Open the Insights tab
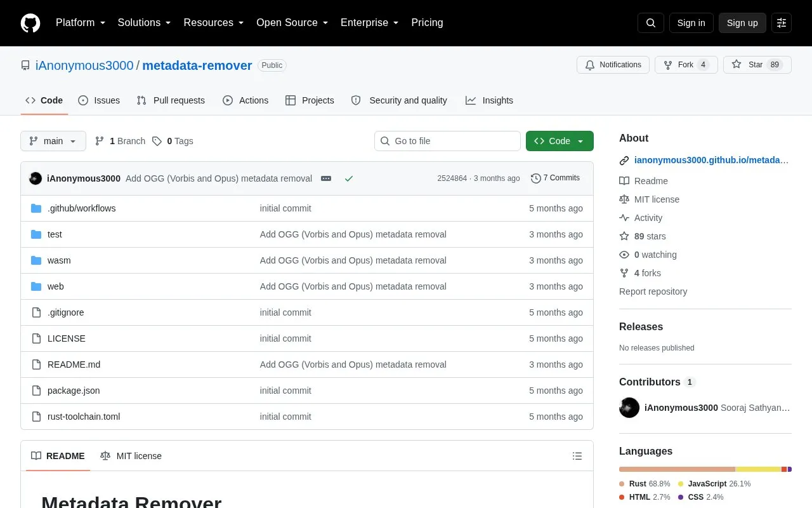The height and width of the screenshot is (508, 812). pyautogui.click(x=489, y=100)
